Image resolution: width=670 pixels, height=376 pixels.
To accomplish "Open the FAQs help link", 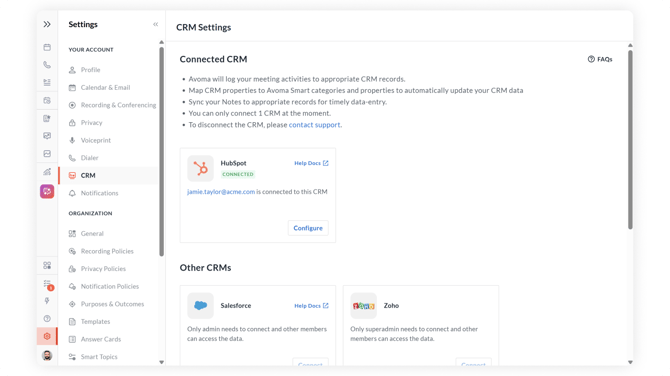I will coord(600,59).
